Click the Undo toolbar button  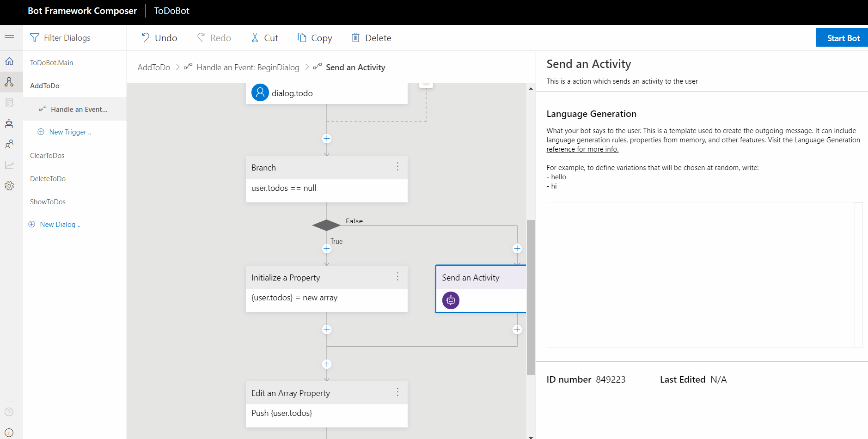point(159,38)
